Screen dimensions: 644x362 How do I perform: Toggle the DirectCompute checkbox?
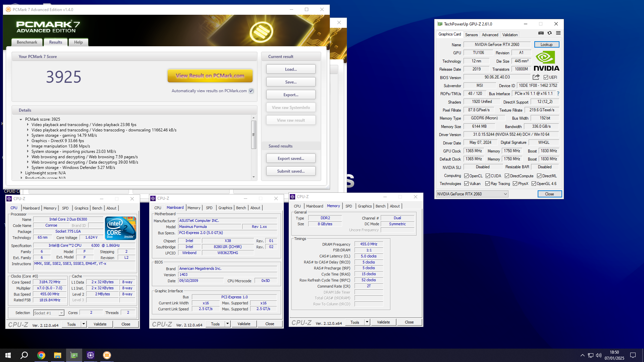[x=507, y=176]
